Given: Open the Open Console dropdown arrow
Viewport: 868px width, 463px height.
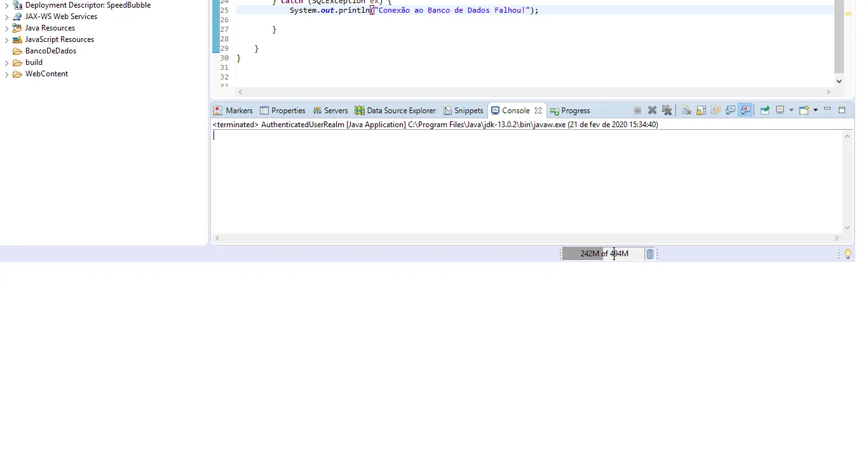Looking at the screenshot, I should pos(815,111).
